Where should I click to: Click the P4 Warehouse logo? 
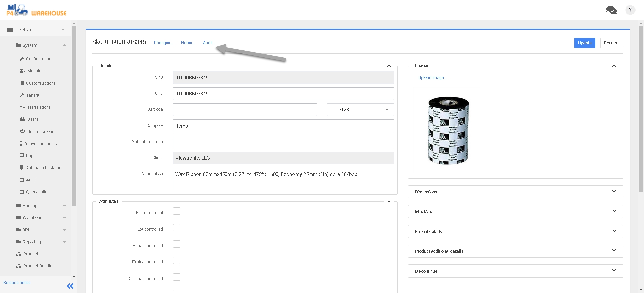(x=37, y=10)
